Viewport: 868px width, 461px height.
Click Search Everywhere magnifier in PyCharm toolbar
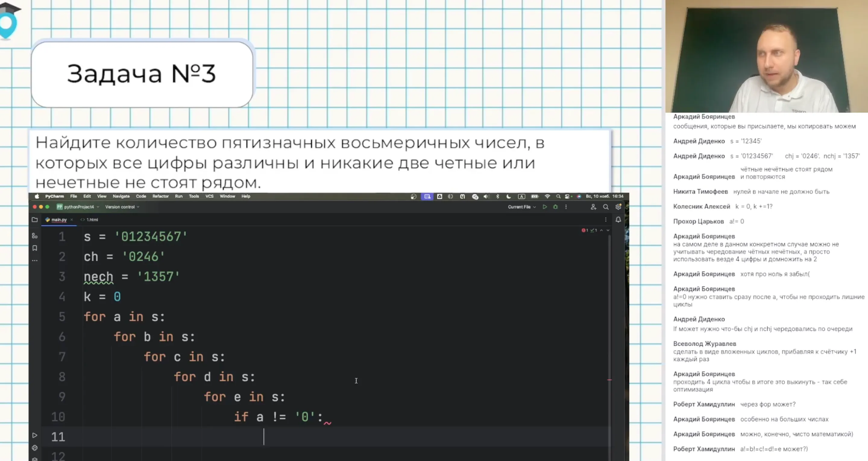605,207
